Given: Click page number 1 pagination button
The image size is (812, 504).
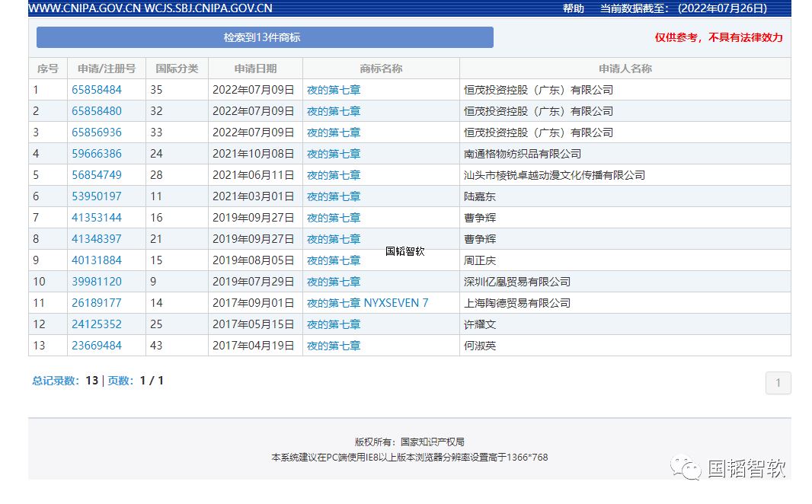Looking at the screenshot, I should (x=778, y=383).
